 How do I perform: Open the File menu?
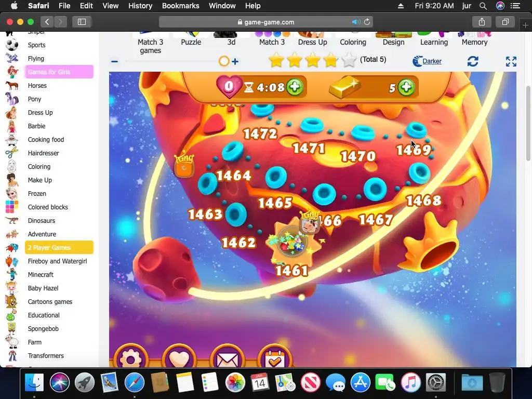[x=64, y=6]
